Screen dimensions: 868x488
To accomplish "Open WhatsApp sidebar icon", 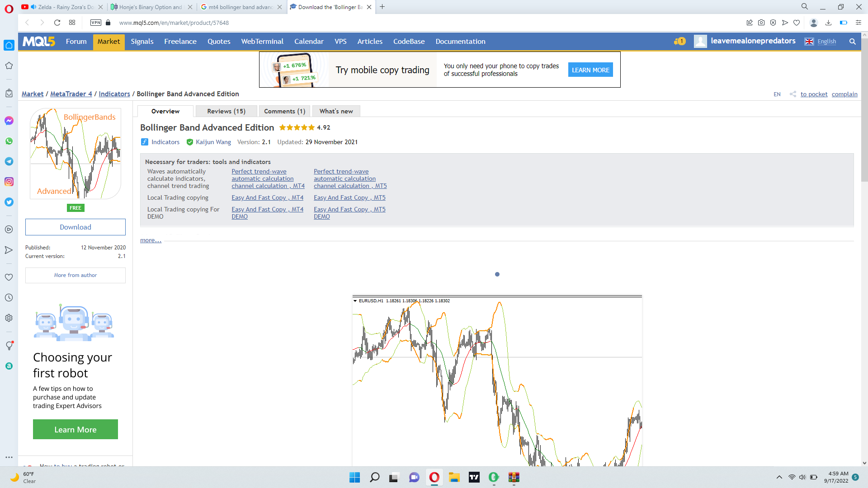I will [9, 141].
